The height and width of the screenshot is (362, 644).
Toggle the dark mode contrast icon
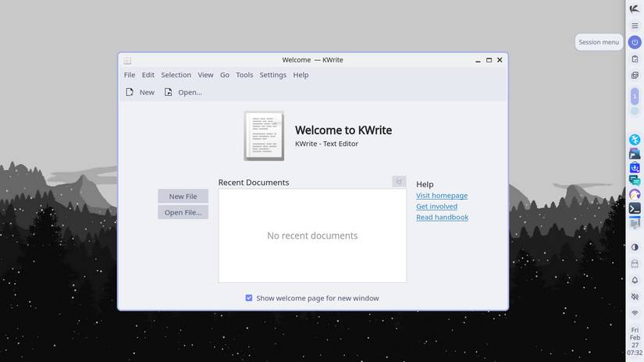tap(635, 247)
